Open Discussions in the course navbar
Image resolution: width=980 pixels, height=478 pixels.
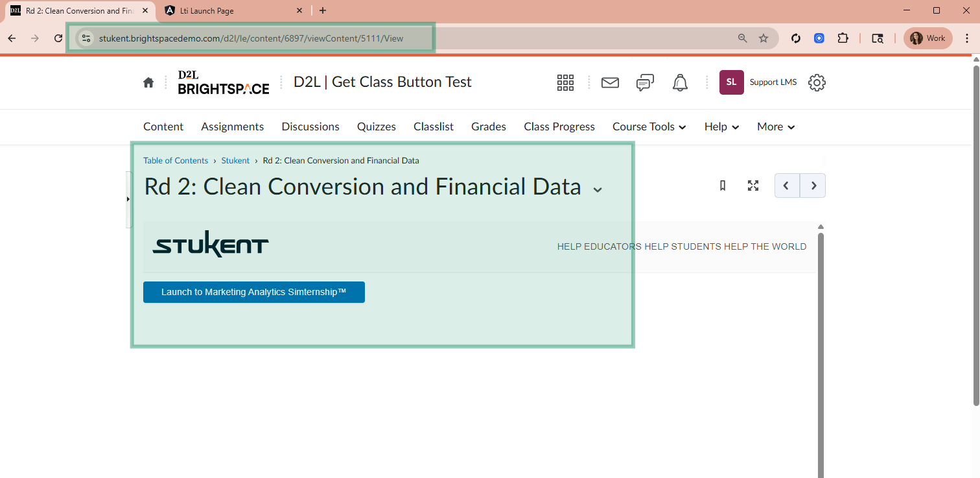click(310, 126)
